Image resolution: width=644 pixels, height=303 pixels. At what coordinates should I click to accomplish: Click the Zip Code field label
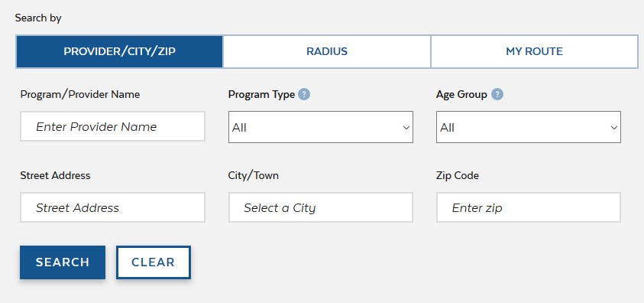[458, 175]
